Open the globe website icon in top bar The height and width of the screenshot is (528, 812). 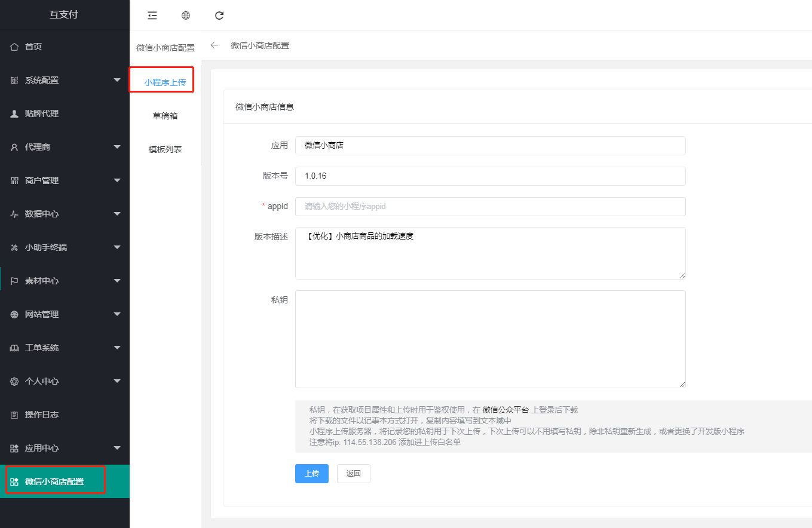186,16
